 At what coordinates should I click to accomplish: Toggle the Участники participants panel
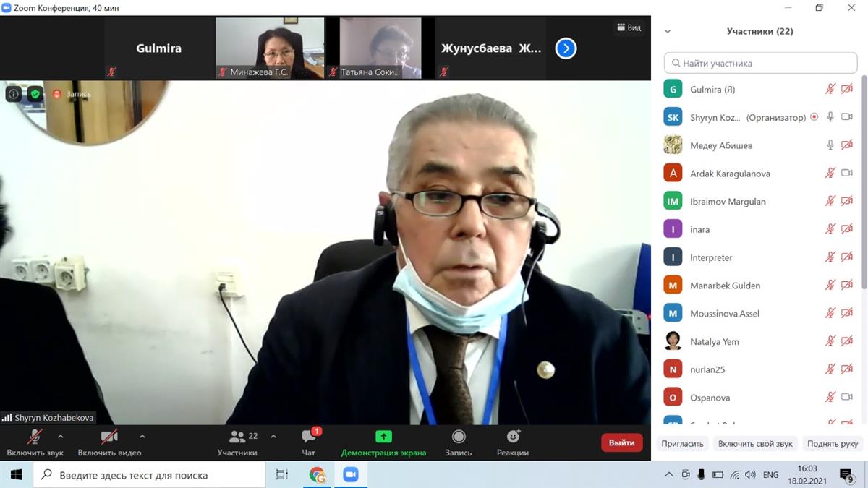pyautogui.click(x=237, y=437)
